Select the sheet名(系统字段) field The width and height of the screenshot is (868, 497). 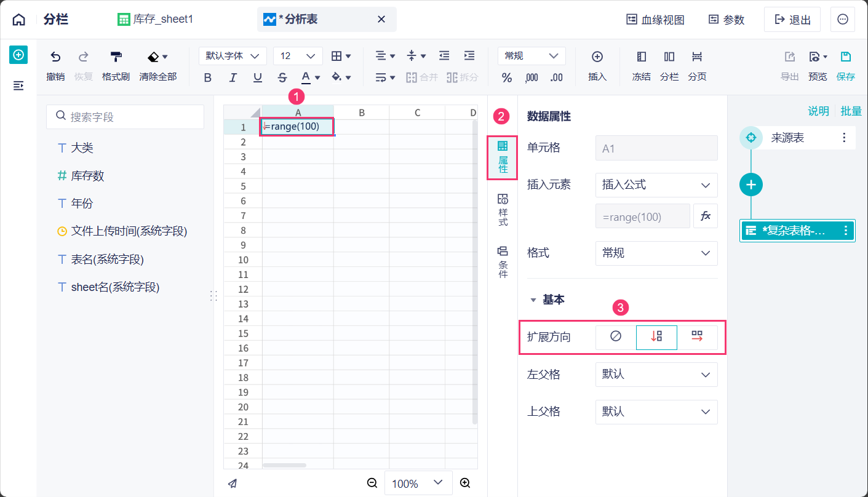pos(108,287)
